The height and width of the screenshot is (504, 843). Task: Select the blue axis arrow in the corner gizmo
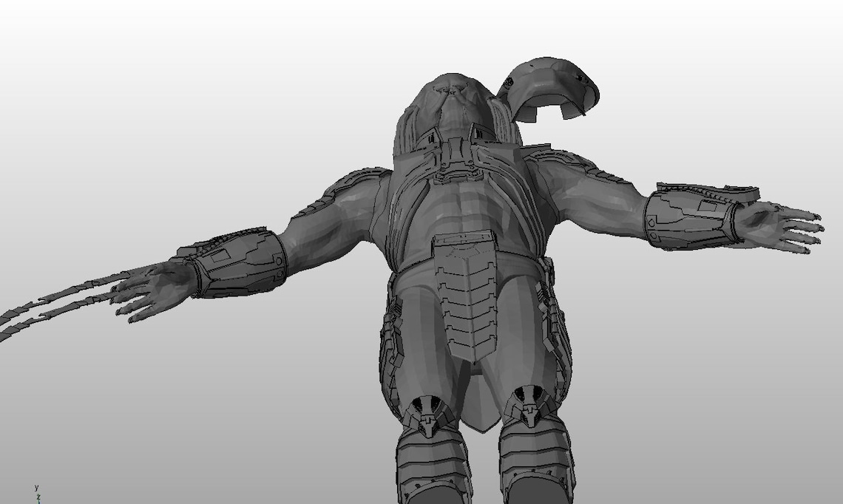click(x=39, y=503)
